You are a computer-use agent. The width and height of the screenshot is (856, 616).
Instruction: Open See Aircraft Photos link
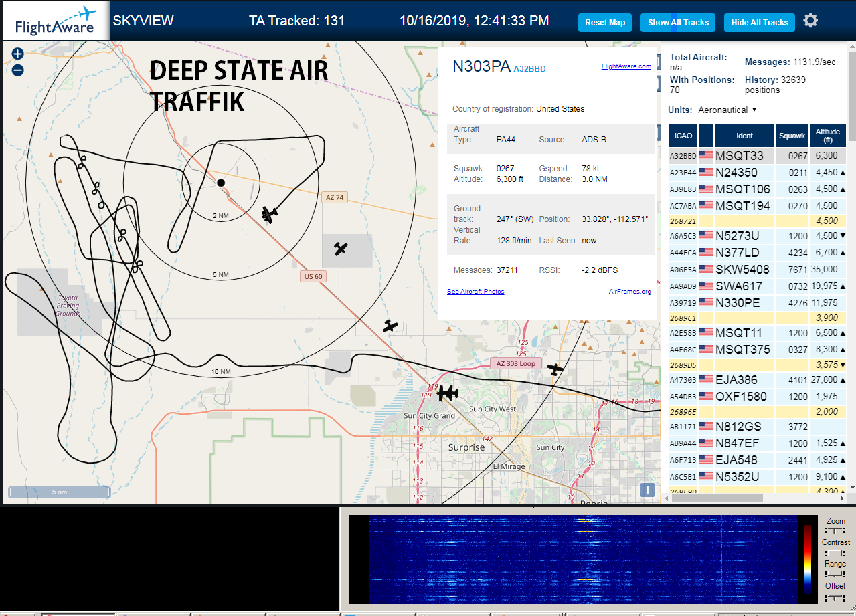[x=476, y=292]
